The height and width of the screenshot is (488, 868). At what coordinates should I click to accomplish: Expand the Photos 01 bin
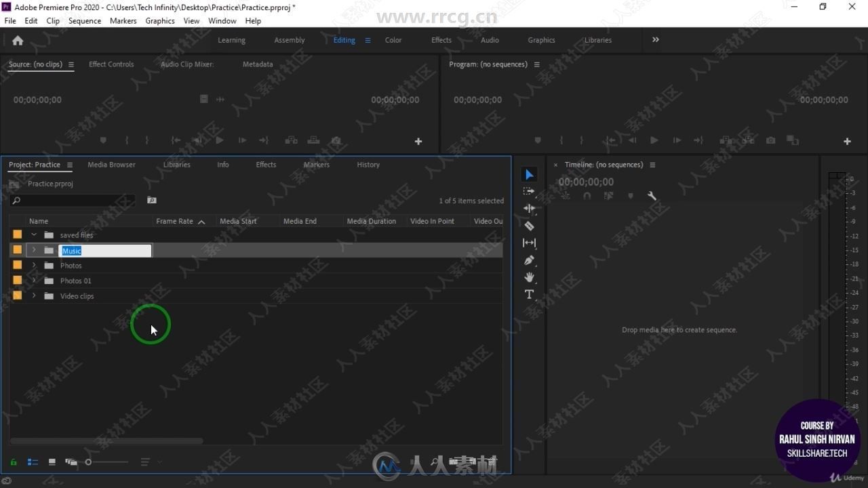tap(34, 281)
